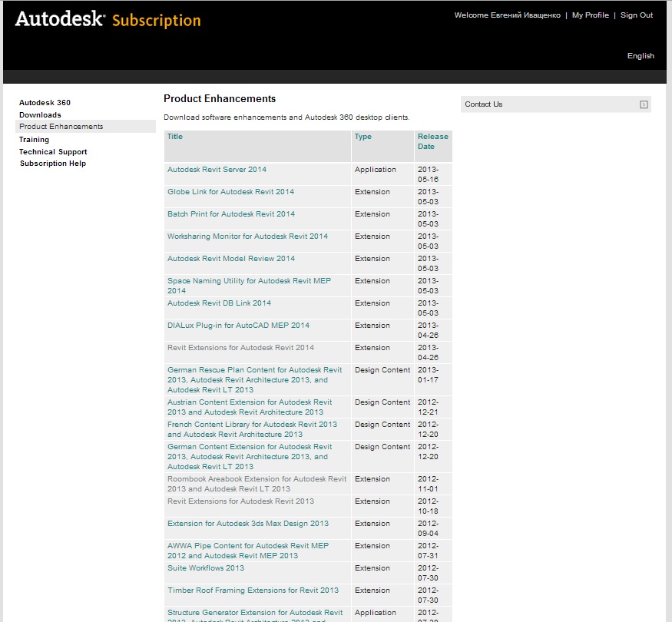Image resolution: width=672 pixels, height=622 pixels.
Task: Click Application type in Revit Server 2014 row
Action: click(375, 169)
